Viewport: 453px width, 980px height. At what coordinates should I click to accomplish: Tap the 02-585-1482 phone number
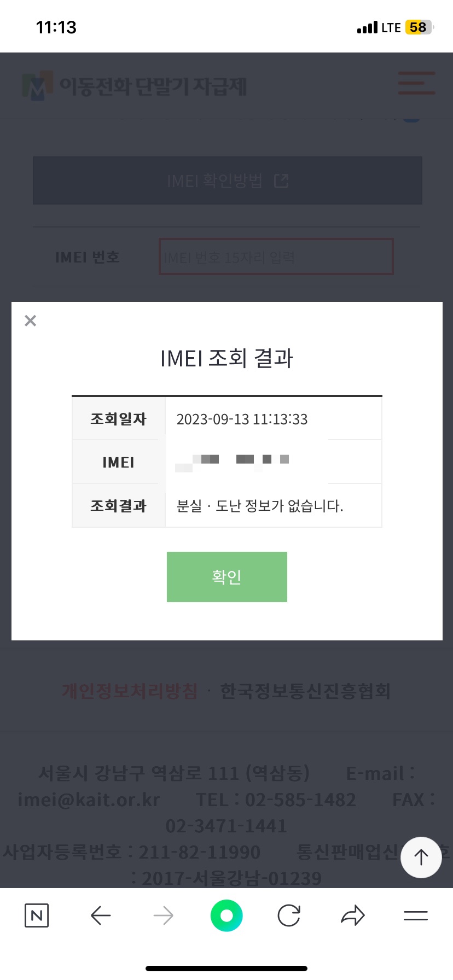tap(300, 800)
